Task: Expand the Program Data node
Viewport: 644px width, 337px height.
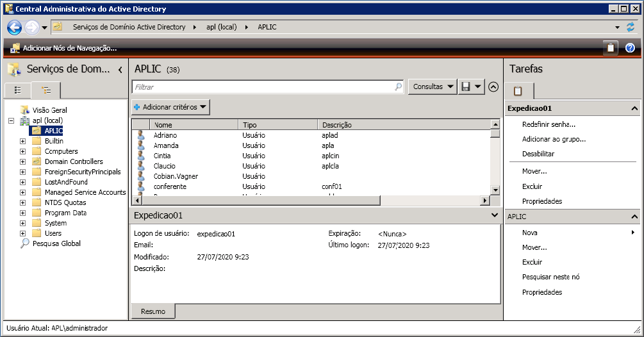Action: [22, 213]
